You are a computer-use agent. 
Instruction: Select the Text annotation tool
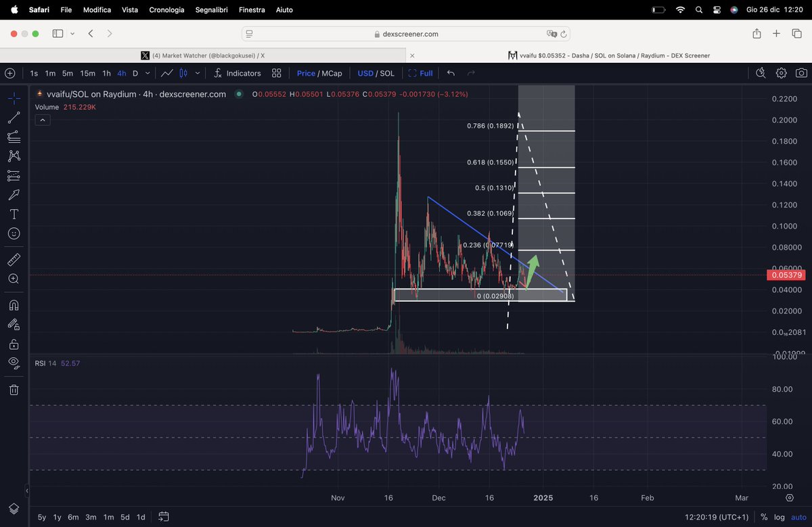(x=14, y=214)
